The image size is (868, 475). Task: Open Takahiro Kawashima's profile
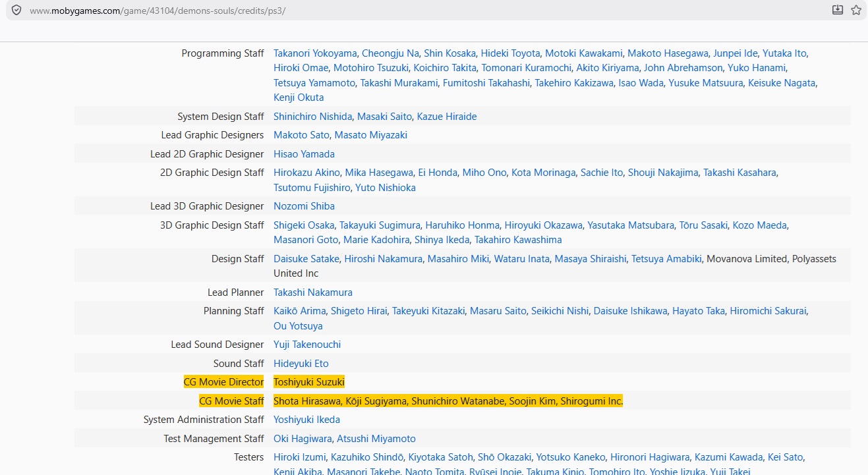pyautogui.click(x=518, y=240)
